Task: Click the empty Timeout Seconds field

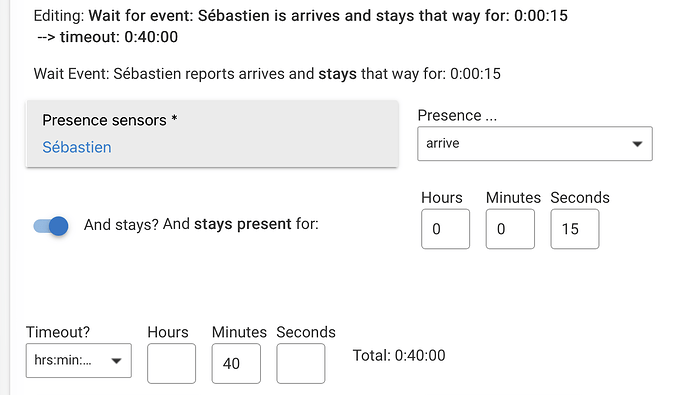Action: (x=301, y=363)
